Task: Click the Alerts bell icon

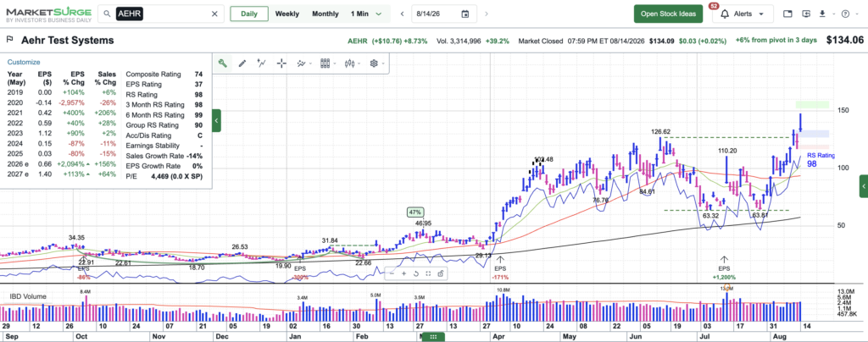Action: (725, 14)
